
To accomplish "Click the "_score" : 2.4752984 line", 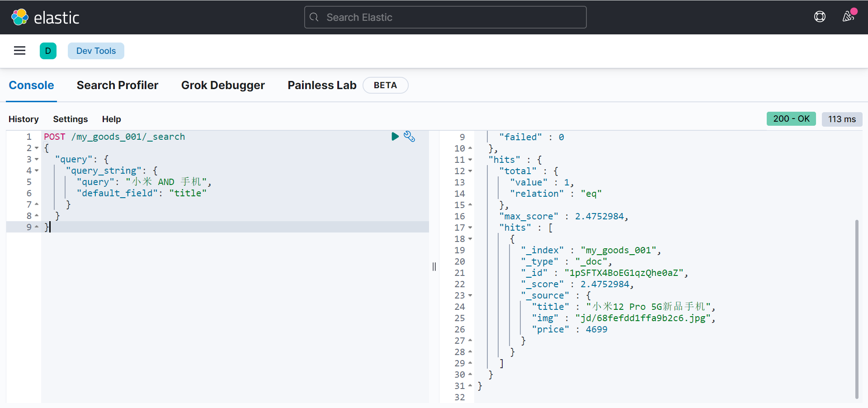I will coord(577,284).
